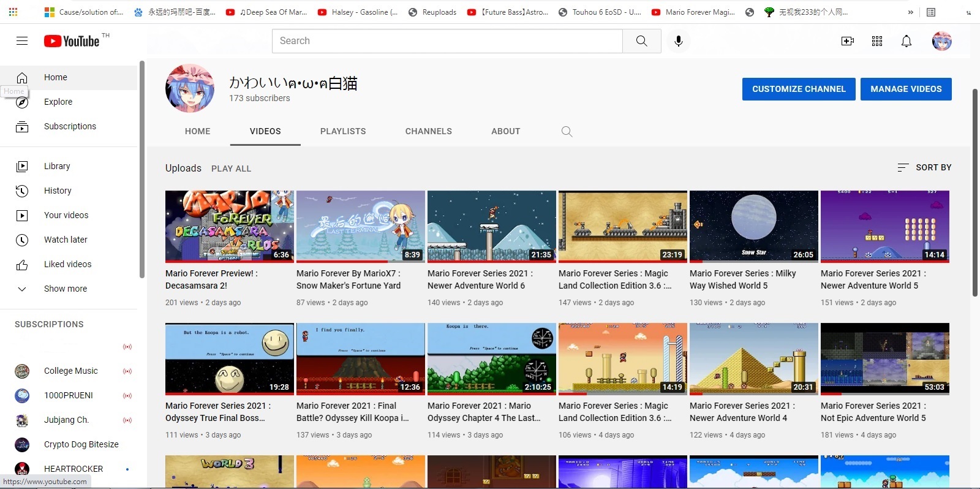Click the Uploads heading
This screenshot has width=980, height=489.
click(183, 168)
